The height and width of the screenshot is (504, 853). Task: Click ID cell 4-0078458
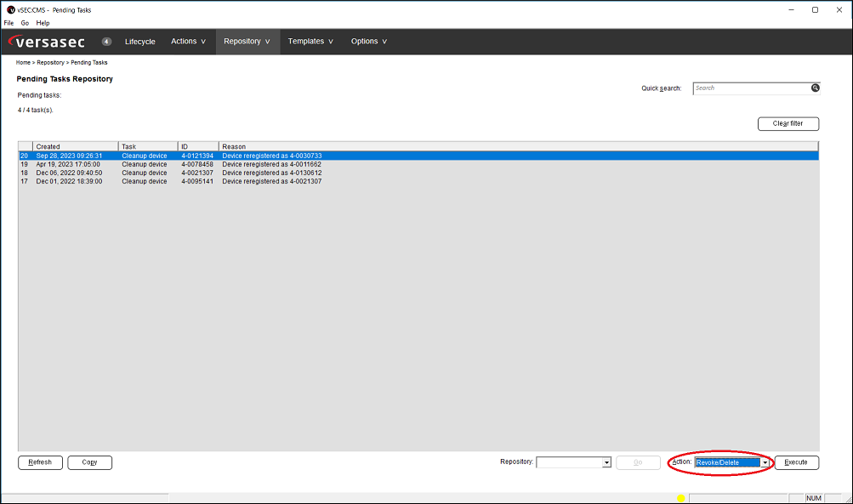click(x=197, y=164)
